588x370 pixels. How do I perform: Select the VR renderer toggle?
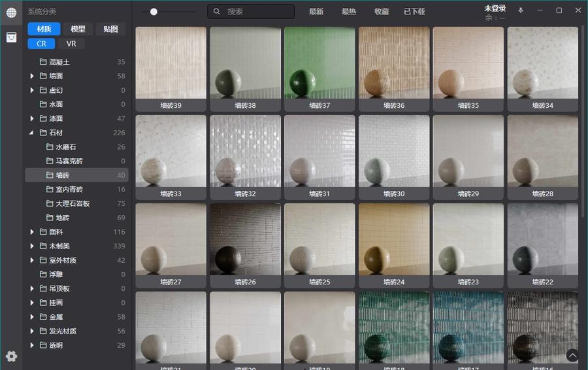click(x=71, y=44)
